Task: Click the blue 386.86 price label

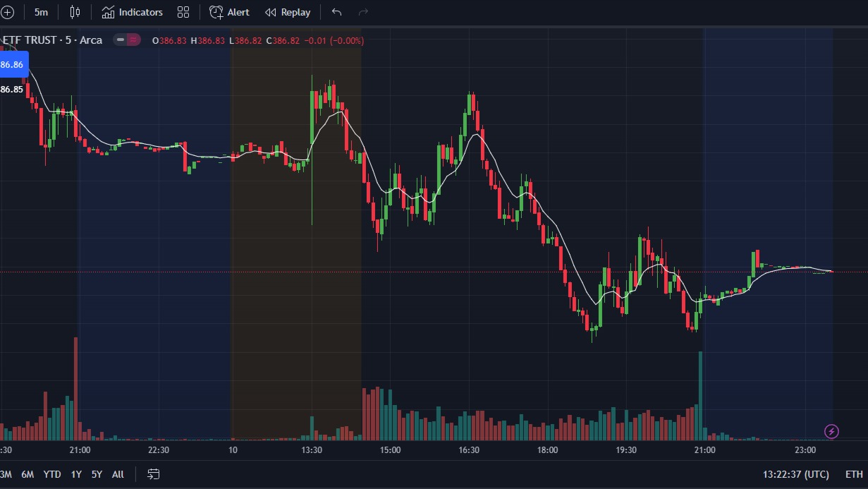Action: click(13, 64)
